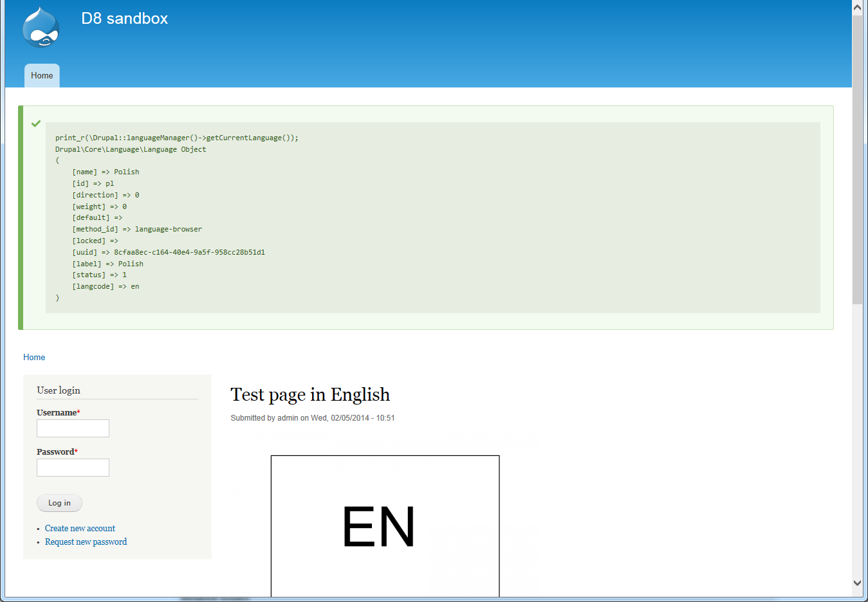Open the Create new account link
868x602 pixels.
tap(80, 528)
